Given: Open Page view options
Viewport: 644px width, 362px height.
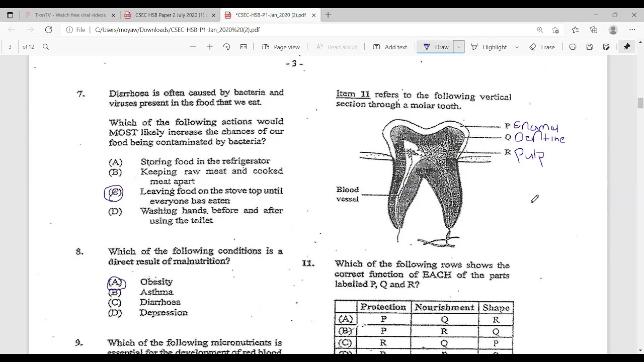Looking at the screenshot, I should (x=281, y=47).
